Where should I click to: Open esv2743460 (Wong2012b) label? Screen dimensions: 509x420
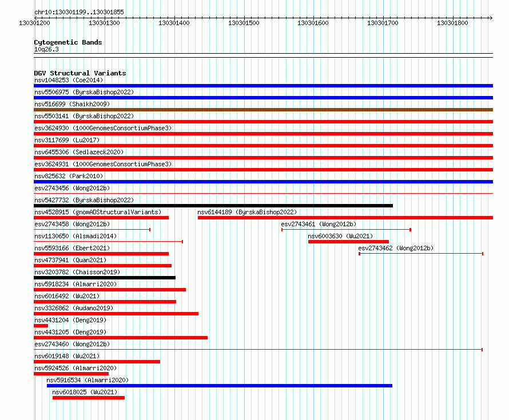(72, 344)
